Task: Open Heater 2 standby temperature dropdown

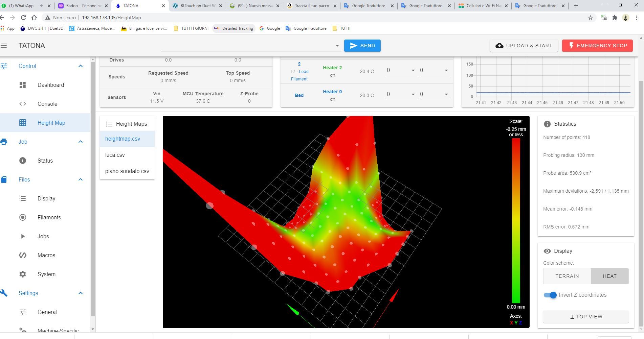Action: click(x=446, y=70)
